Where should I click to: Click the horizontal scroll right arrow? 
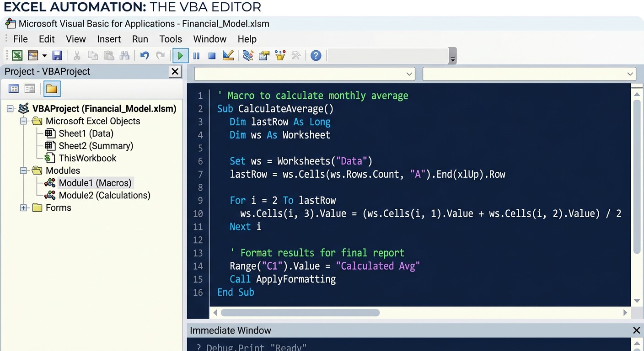coord(625,313)
